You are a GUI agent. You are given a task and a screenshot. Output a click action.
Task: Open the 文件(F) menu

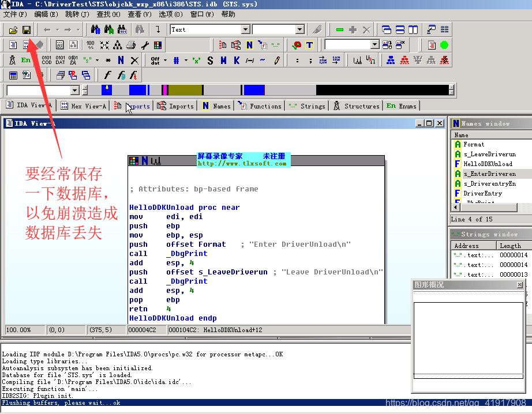pyautogui.click(x=15, y=14)
